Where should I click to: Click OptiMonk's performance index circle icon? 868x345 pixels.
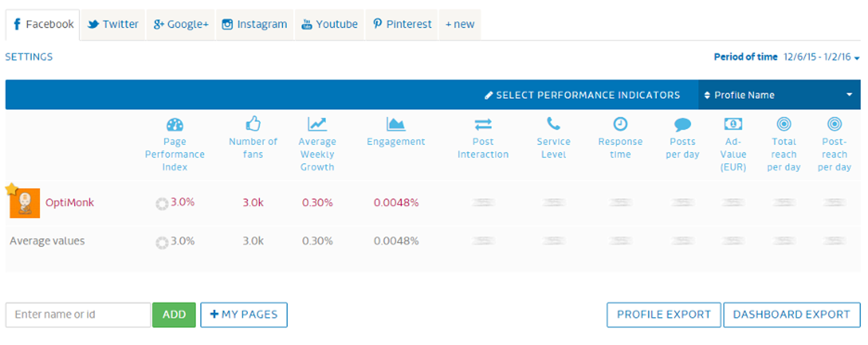[162, 204]
